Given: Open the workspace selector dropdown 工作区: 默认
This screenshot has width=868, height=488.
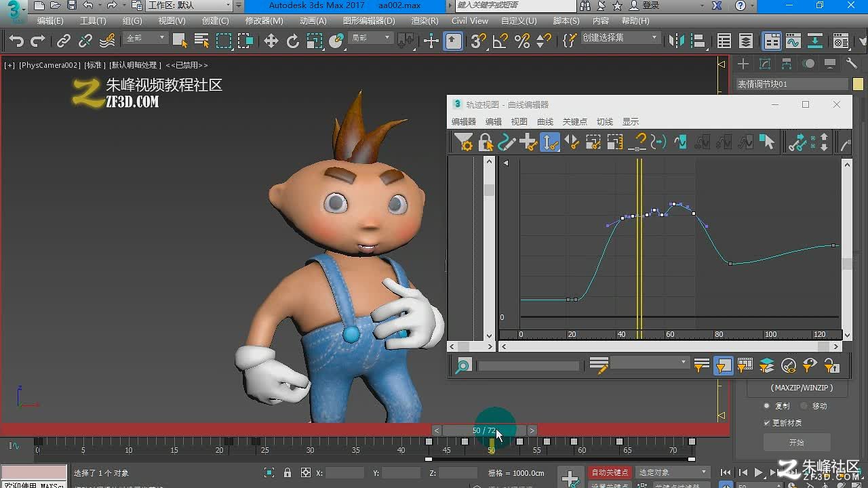Looking at the screenshot, I should (x=189, y=5).
